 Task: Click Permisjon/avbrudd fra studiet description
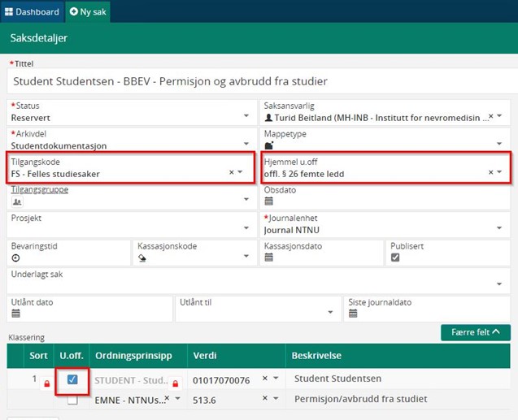[x=361, y=399]
